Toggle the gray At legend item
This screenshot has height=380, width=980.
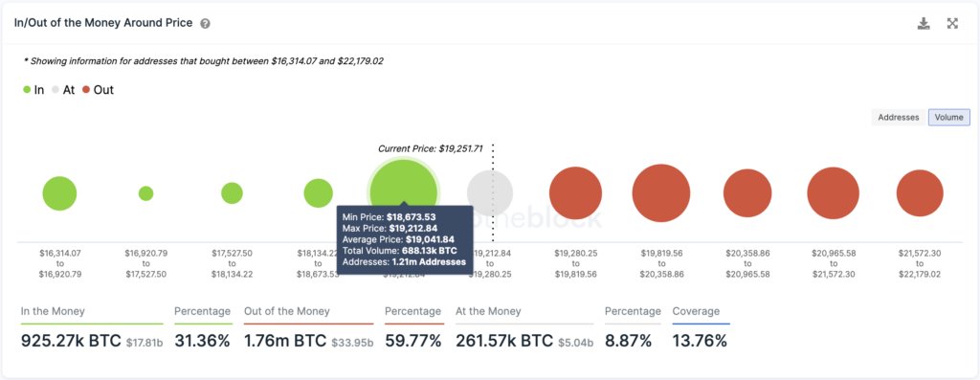(x=63, y=90)
